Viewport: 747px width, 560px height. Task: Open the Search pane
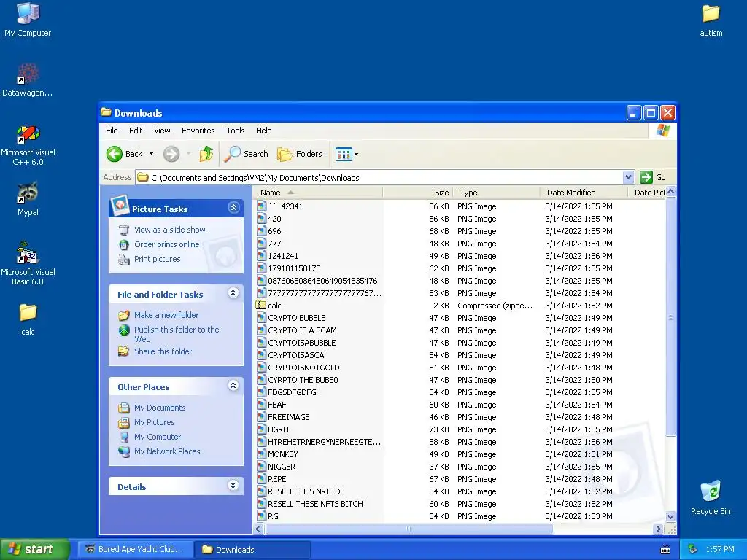pos(247,154)
